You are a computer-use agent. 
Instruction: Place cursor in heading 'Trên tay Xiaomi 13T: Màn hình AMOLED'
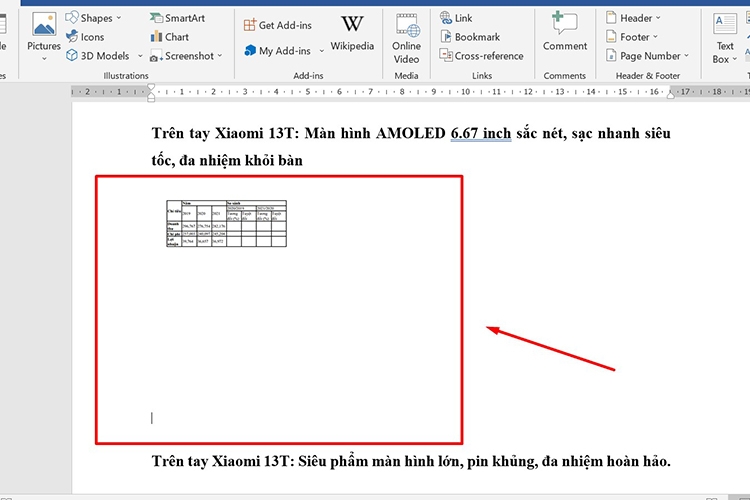(x=298, y=133)
